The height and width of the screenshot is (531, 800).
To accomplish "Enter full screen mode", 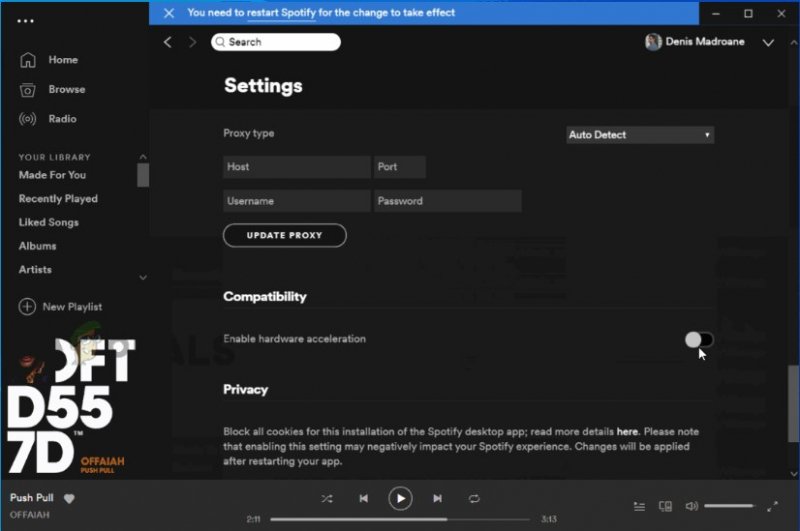I will (772, 506).
